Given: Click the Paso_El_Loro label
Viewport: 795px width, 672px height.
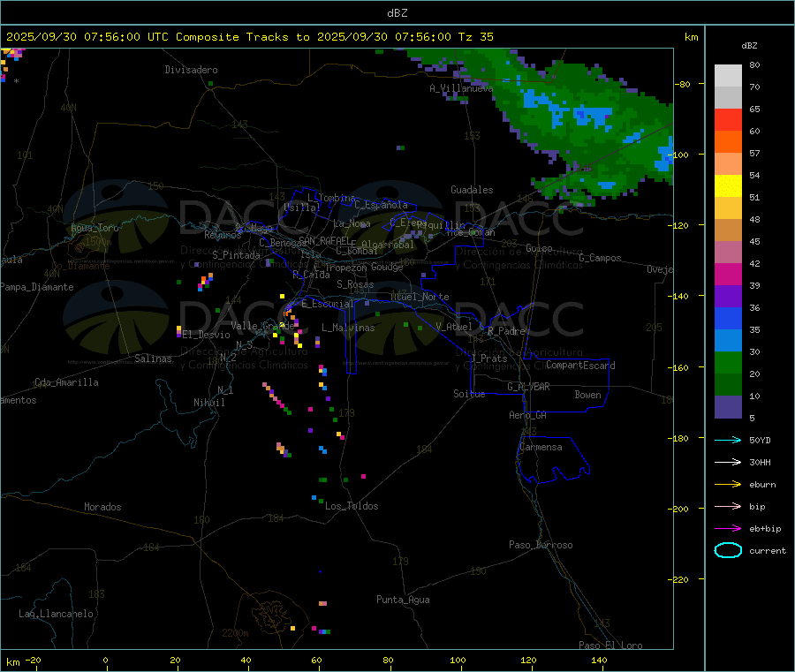Looking at the screenshot, I should pyautogui.click(x=610, y=646).
